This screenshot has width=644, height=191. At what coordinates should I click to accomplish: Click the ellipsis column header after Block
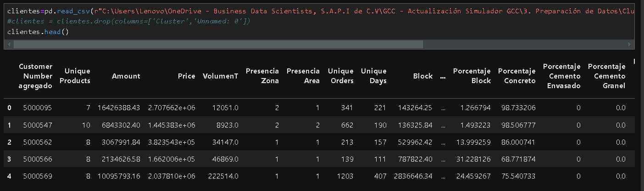tap(443, 76)
